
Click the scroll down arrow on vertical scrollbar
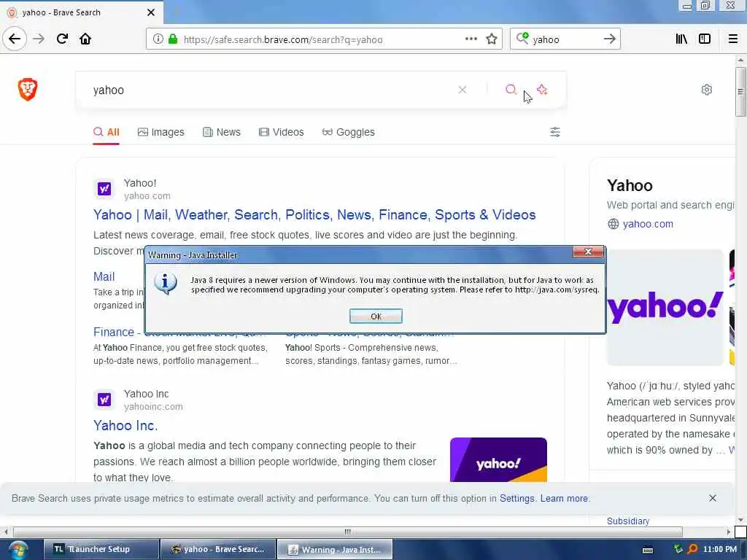pyautogui.click(x=740, y=519)
